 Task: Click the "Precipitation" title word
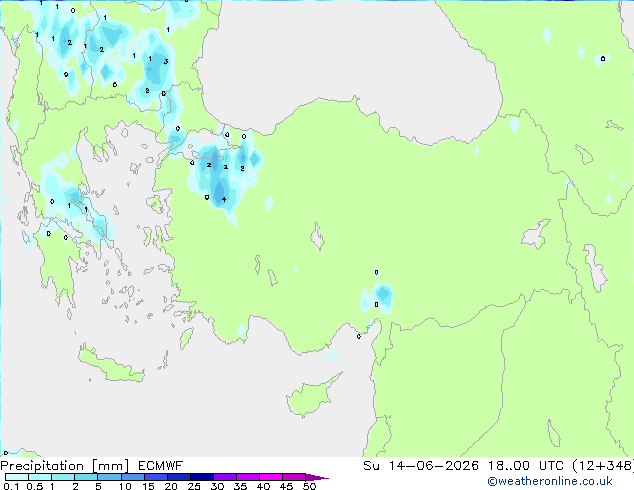click(x=42, y=466)
